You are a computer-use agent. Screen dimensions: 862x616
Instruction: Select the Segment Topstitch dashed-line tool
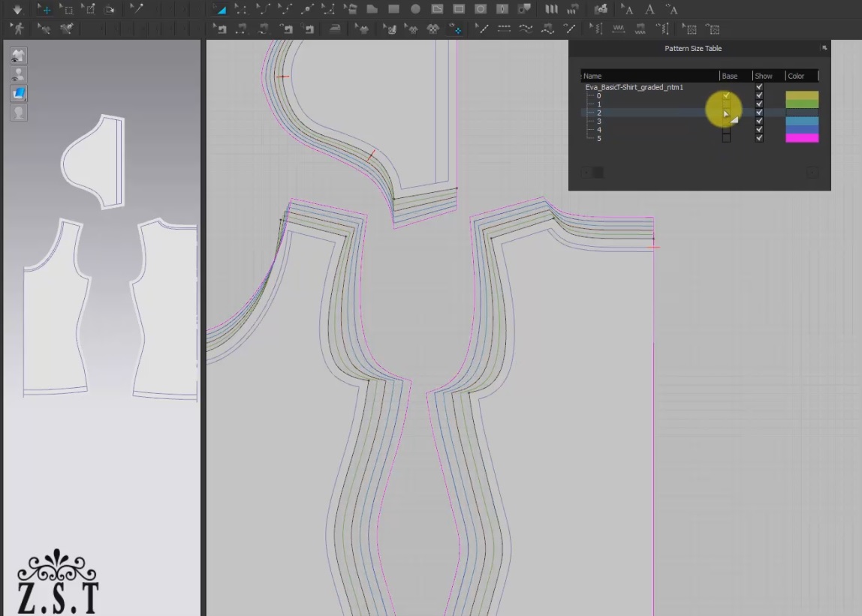tap(504, 29)
